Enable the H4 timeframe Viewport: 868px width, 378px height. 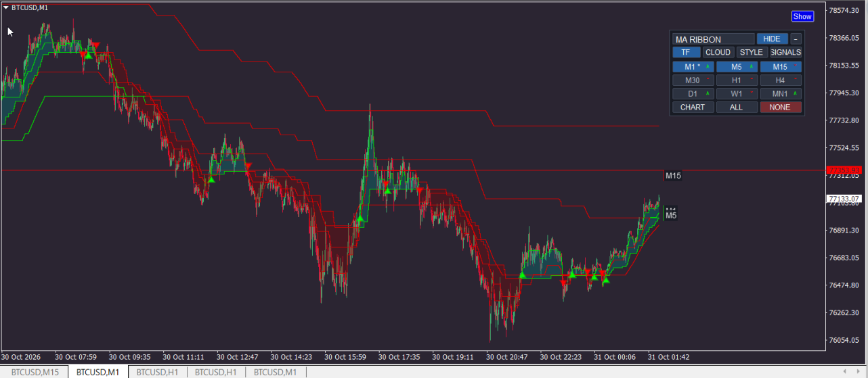tap(781, 80)
